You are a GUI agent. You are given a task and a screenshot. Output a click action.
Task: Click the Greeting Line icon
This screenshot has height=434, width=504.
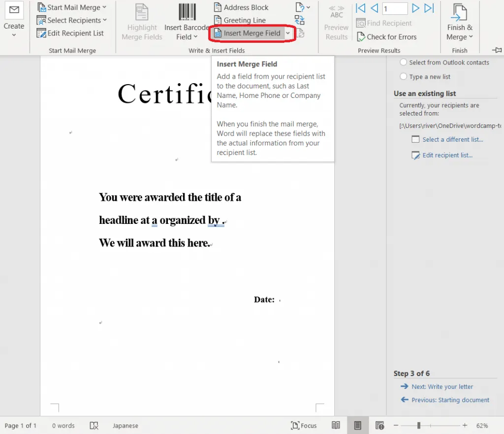click(218, 20)
